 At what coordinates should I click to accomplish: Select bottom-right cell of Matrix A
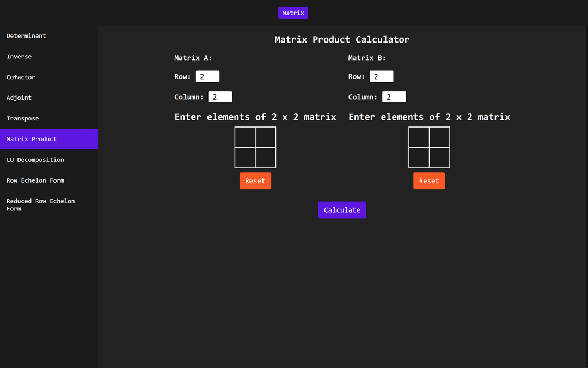pos(265,158)
